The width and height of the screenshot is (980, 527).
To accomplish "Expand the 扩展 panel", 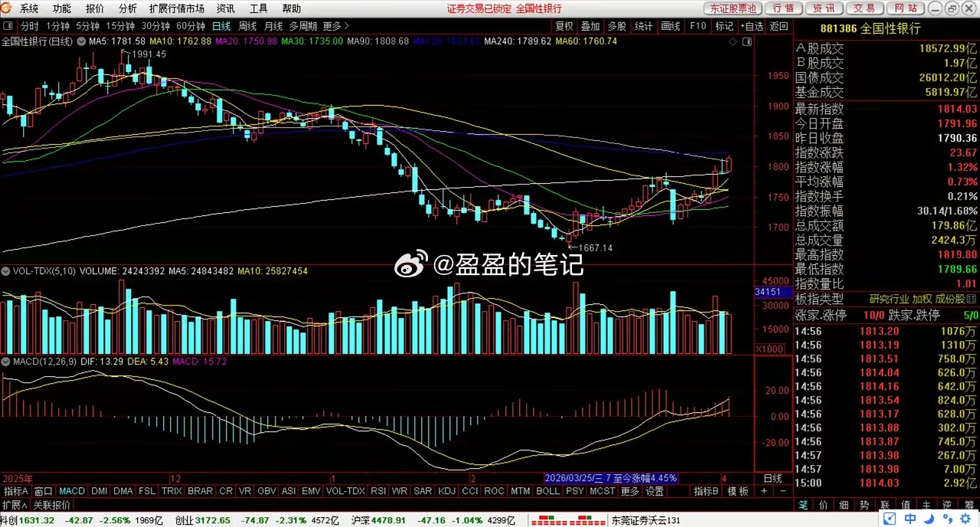I will click(14, 505).
